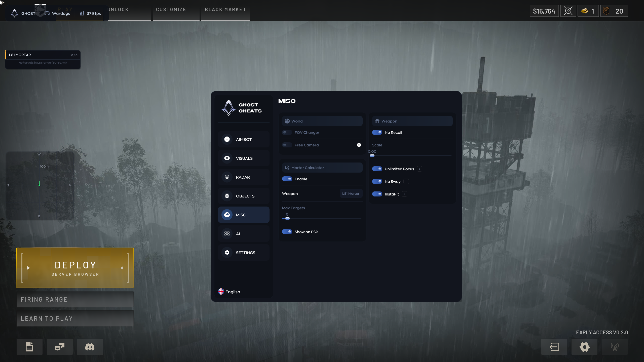Open the Discord link icon
Image resolution: width=644 pixels, height=362 pixels.
tap(90, 347)
